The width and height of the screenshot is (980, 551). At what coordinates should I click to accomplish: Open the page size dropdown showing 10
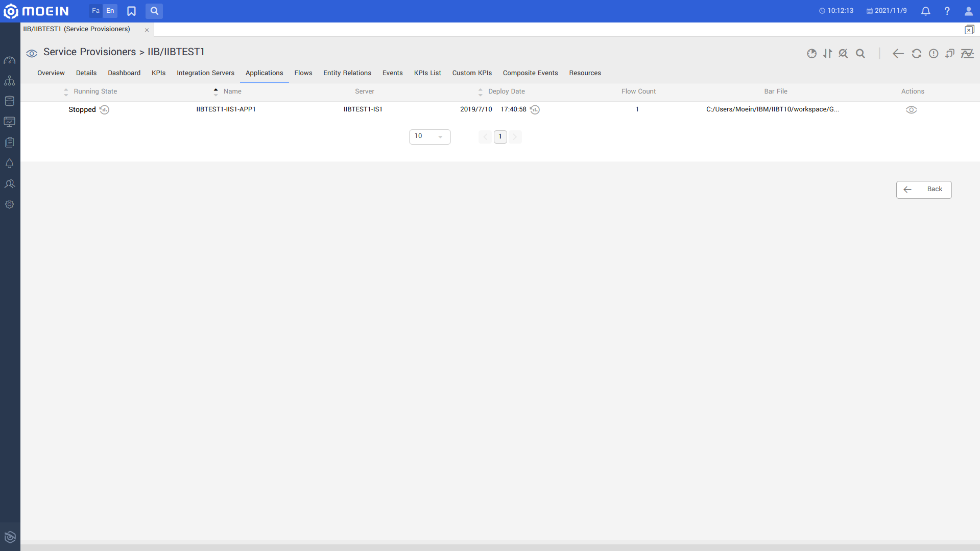pyautogui.click(x=429, y=136)
